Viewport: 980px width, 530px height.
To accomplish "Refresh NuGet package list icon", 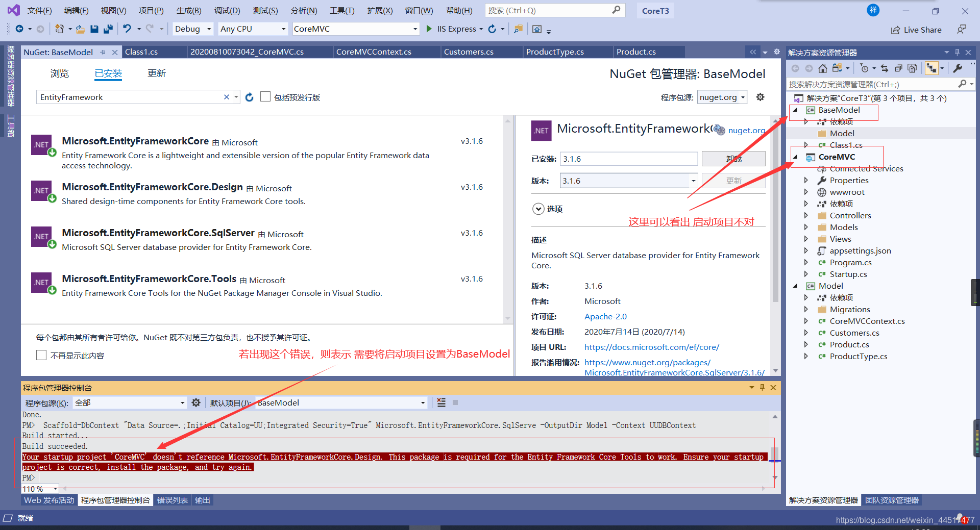I will click(x=249, y=97).
